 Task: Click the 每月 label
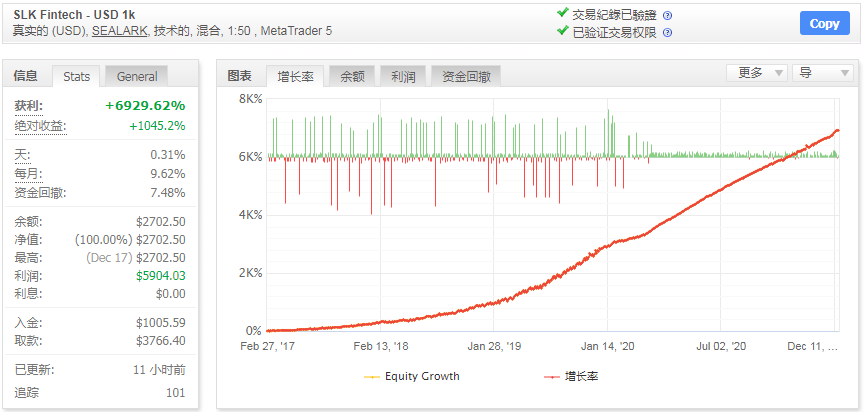click(29, 174)
